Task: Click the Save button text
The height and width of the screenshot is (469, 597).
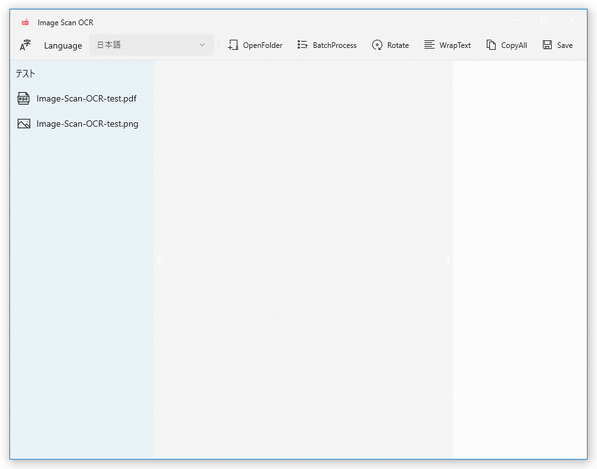Action: pos(565,45)
